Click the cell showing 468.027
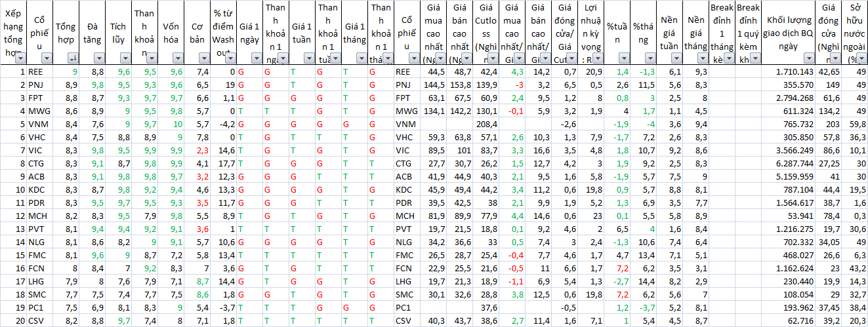868x327 pixels. (788, 255)
